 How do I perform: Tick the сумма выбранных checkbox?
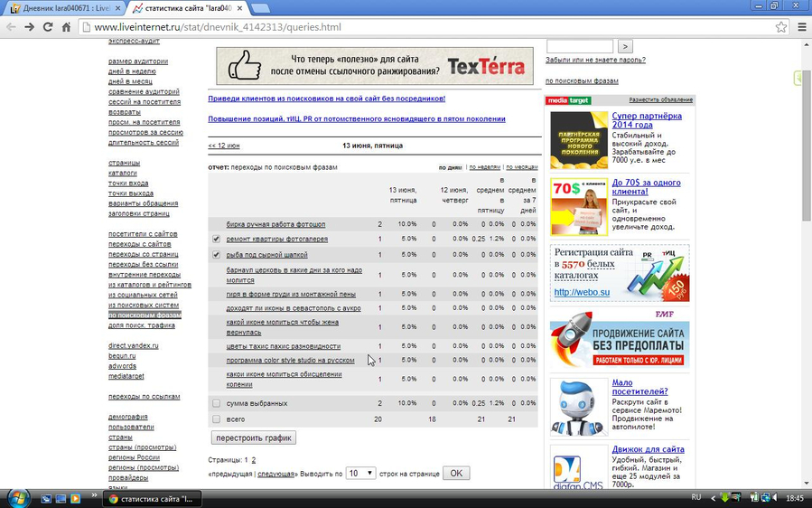tap(217, 403)
